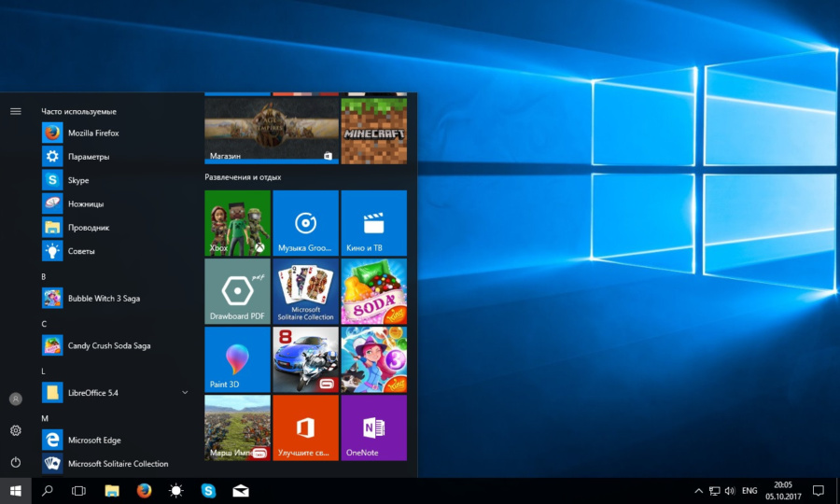Open the power button options

pos(16,462)
